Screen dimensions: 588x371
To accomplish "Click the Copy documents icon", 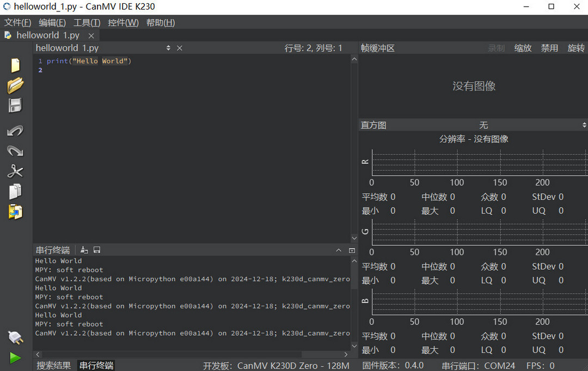I will [x=15, y=191].
